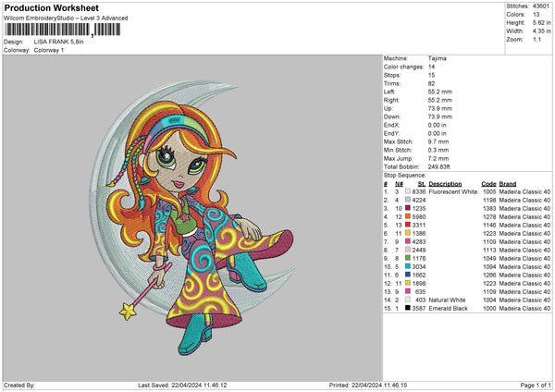Click the Code column header
Image resolution: width=555 pixels, height=392 pixels.
(488, 184)
